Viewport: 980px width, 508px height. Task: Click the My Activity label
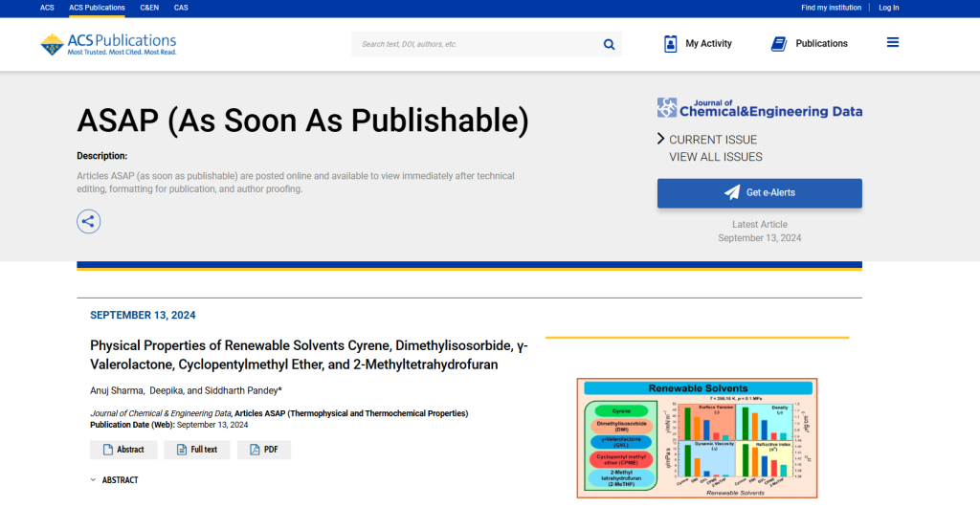[709, 44]
